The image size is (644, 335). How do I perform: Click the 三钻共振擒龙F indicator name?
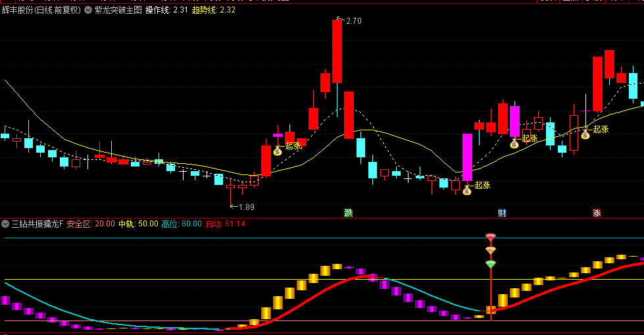pos(37,224)
